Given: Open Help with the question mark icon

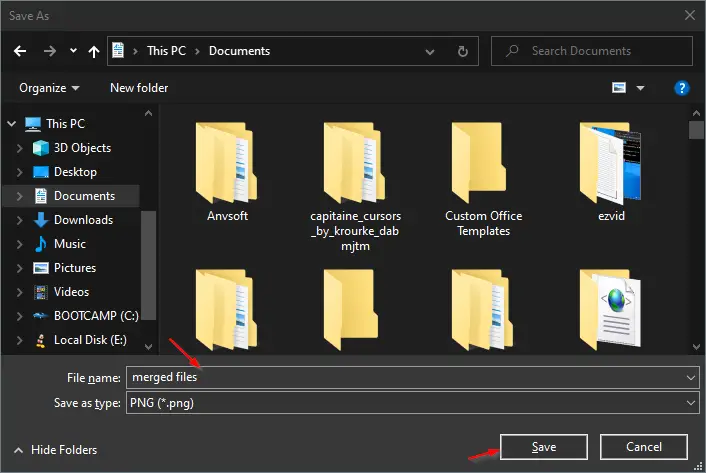Looking at the screenshot, I should [x=682, y=88].
